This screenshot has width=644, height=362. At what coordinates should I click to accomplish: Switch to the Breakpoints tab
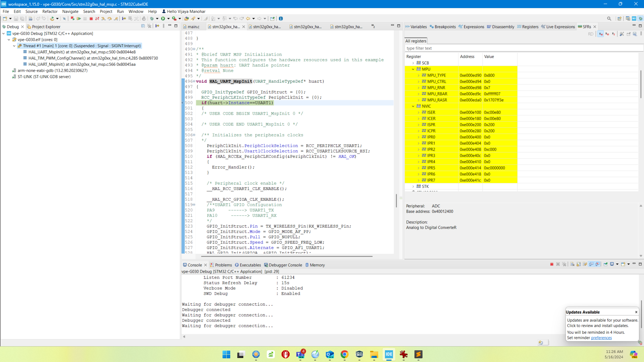[x=443, y=27]
